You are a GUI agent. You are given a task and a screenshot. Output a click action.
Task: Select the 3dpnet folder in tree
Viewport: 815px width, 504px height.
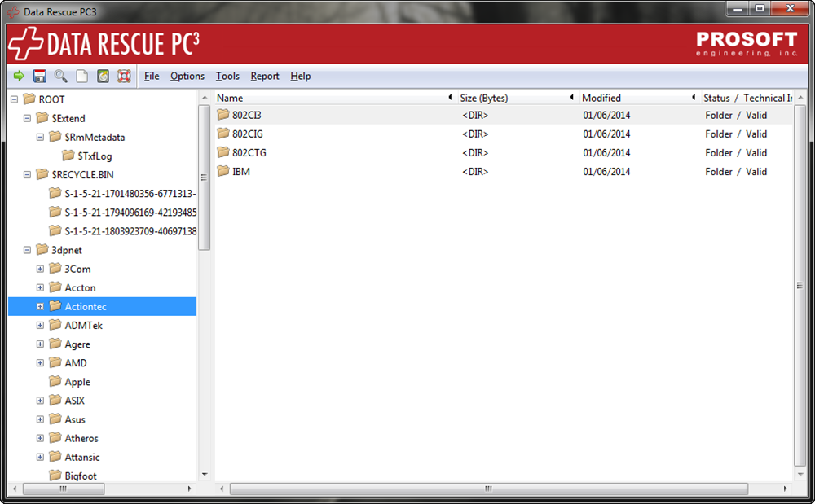coord(59,250)
